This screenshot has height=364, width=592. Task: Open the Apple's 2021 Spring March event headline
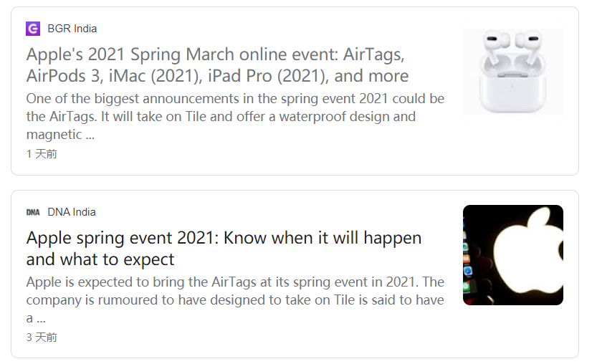[x=217, y=65]
